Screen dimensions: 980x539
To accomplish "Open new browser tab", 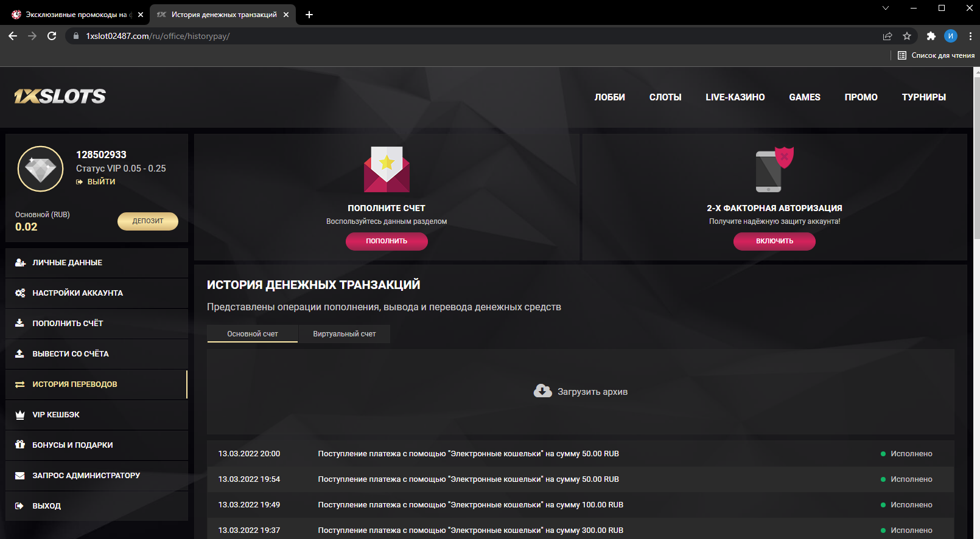I will click(309, 15).
